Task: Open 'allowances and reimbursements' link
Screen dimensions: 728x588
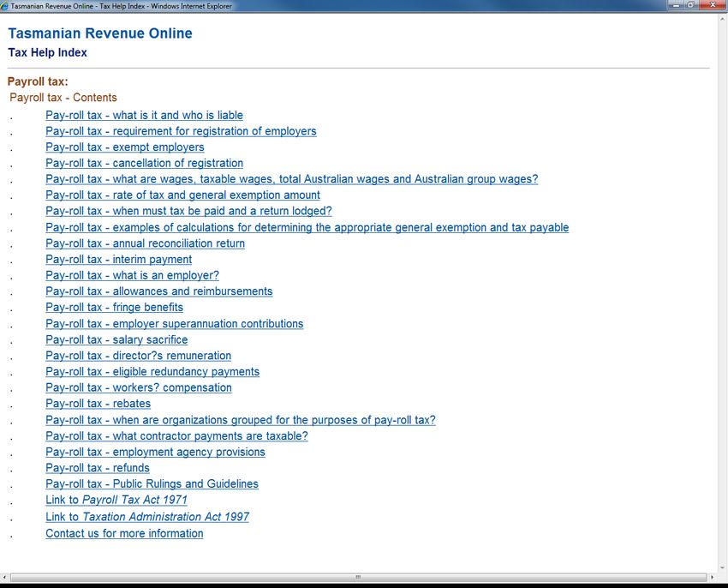Action: click(x=158, y=291)
